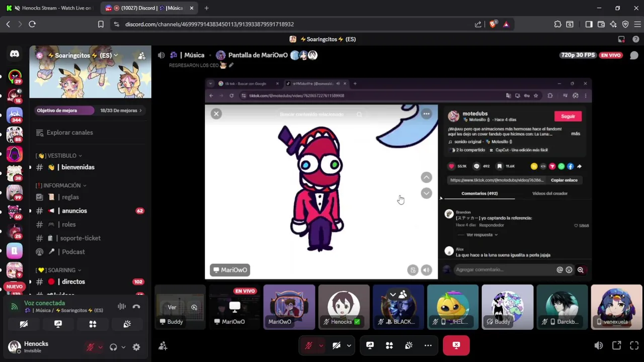The width and height of the screenshot is (644, 362).
Task: Open soundboard in voice panel
Action: point(127,324)
